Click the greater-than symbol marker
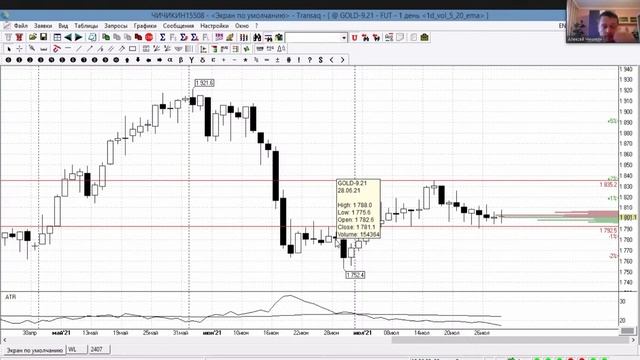The image size is (640, 360). tap(342, 60)
